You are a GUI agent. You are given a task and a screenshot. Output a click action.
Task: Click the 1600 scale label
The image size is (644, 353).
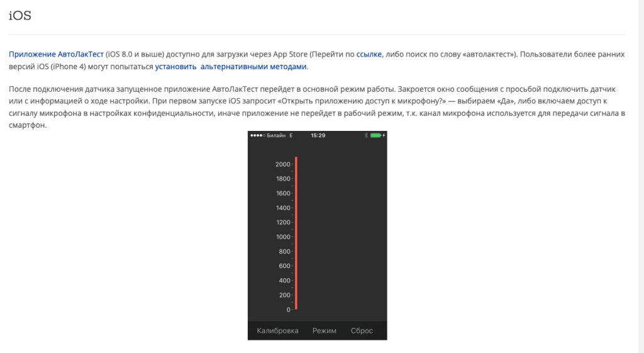pyautogui.click(x=282, y=193)
